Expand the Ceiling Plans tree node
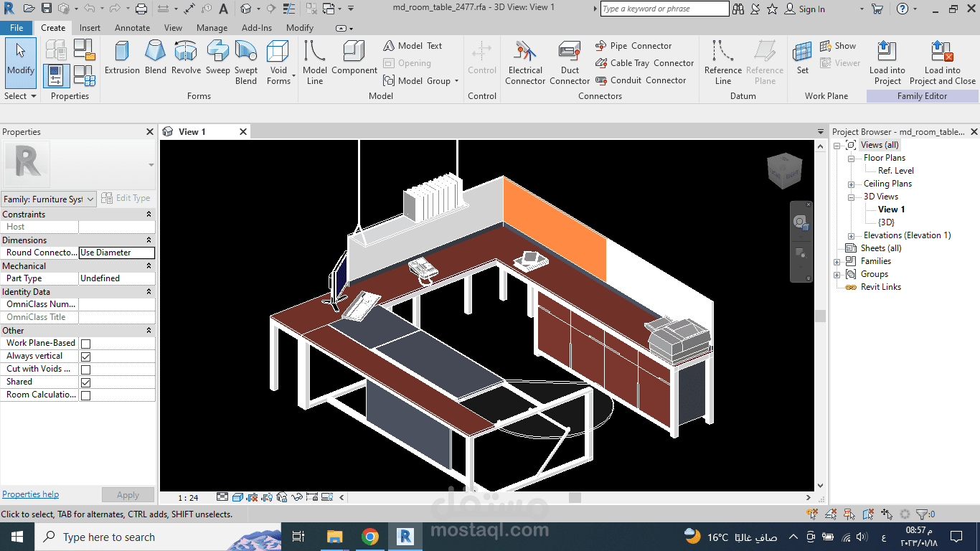Image resolution: width=980 pixels, height=551 pixels. [852, 184]
